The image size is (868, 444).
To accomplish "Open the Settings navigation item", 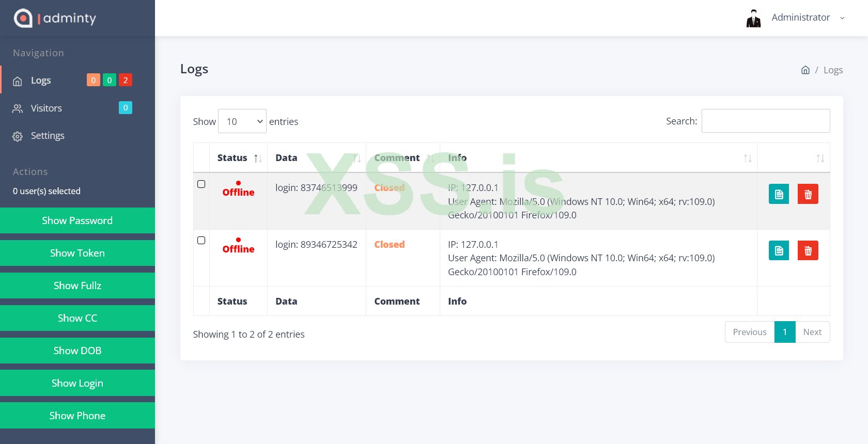I will [78, 136].
